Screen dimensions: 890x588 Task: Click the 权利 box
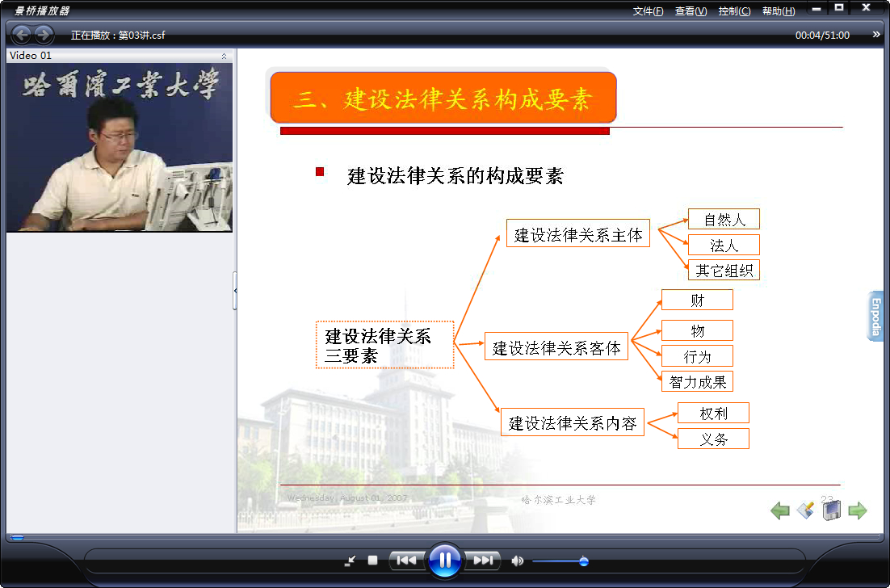(x=713, y=414)
